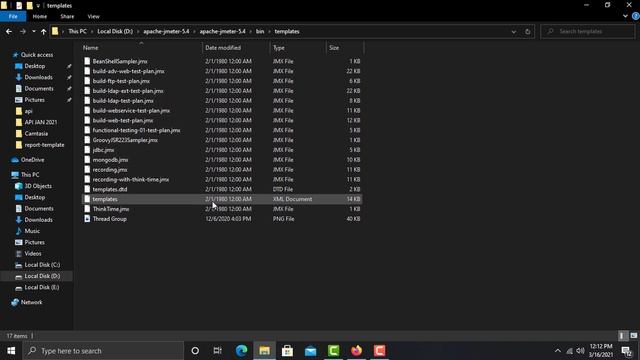The width and height of the screenshot is (640, 360).
Task: Open Music under This PC
Action: pos(32,231)
